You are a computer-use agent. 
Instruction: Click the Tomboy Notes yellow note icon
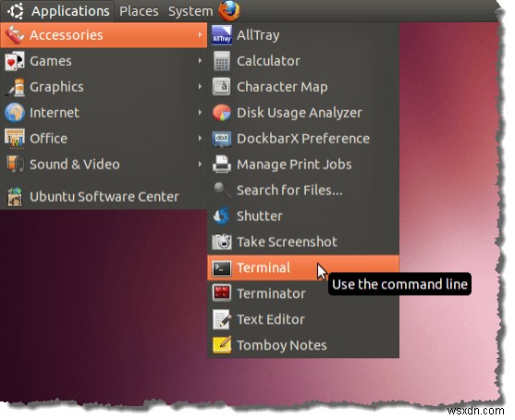222,345
